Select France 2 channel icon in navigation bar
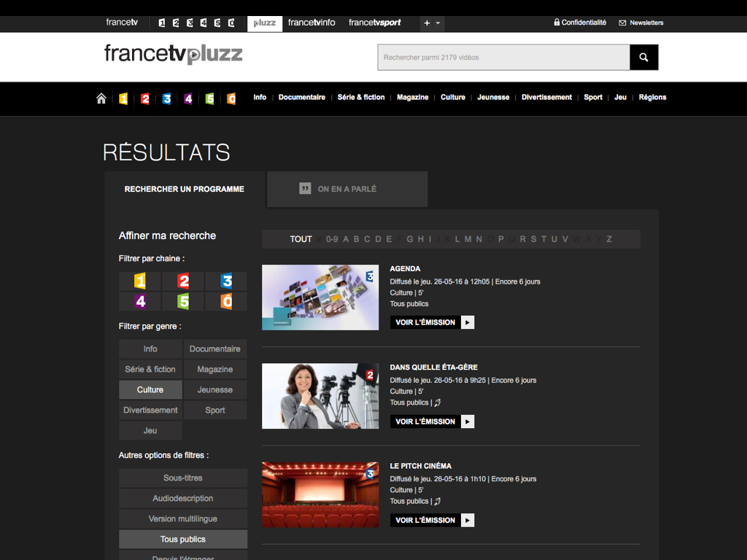The height and width of the screenshot is (560, 747). (x=145, y=98)
